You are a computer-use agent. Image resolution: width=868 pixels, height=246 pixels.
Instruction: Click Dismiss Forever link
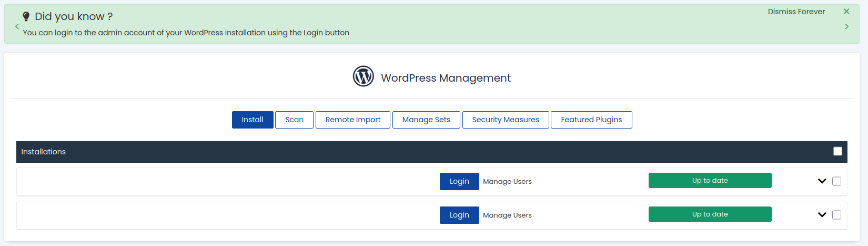point(796,12)
